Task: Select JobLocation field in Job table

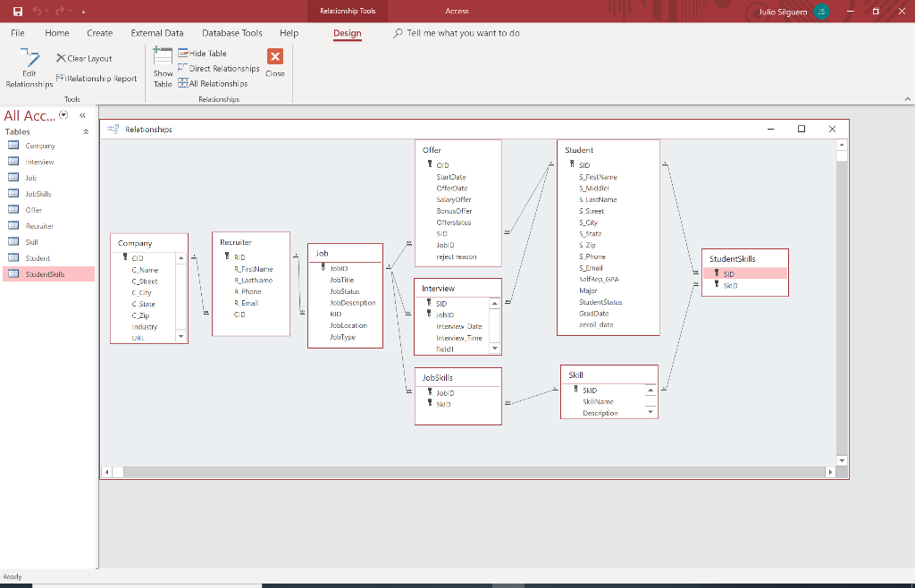Action: tap(348, 325)
